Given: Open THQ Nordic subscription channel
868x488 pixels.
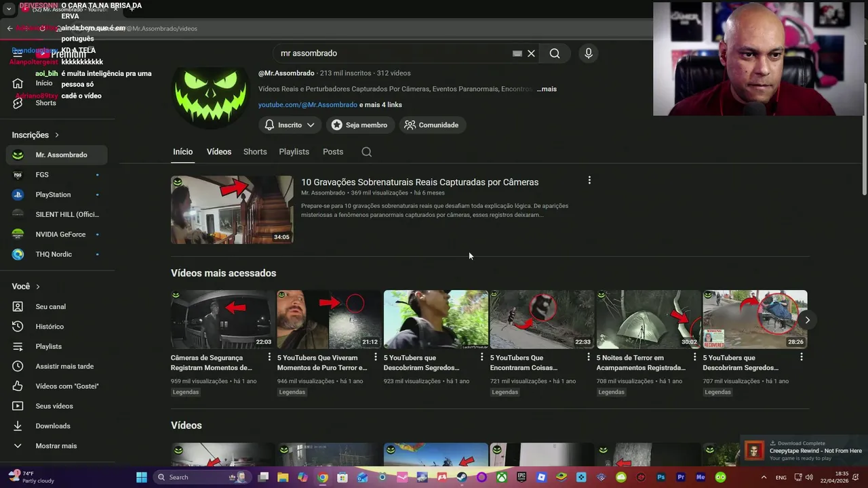Looking at the screenshot, I should tap(56, 254).
